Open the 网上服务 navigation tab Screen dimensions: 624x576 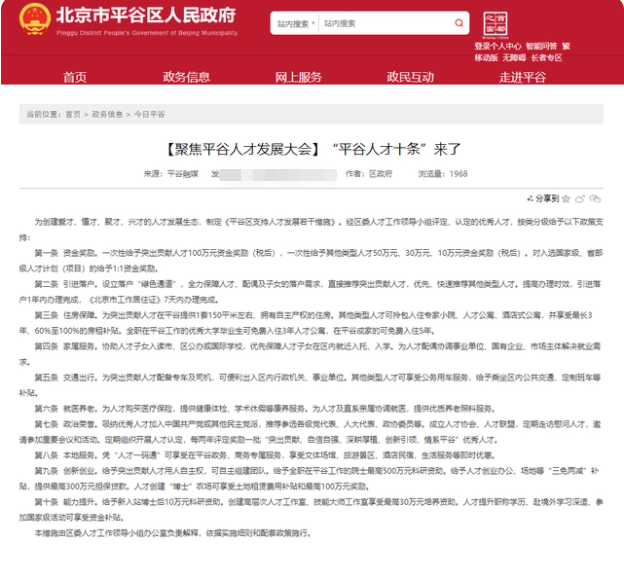pos(298,77)
